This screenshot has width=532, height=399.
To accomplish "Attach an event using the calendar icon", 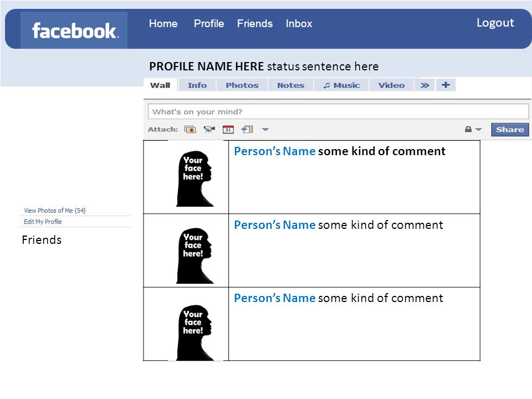I will (228, 129).
